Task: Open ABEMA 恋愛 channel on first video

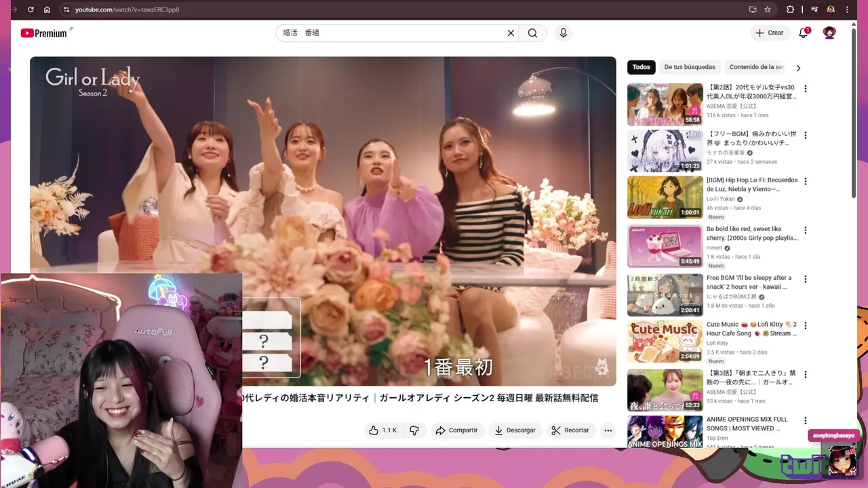Action: pos(731,106)
